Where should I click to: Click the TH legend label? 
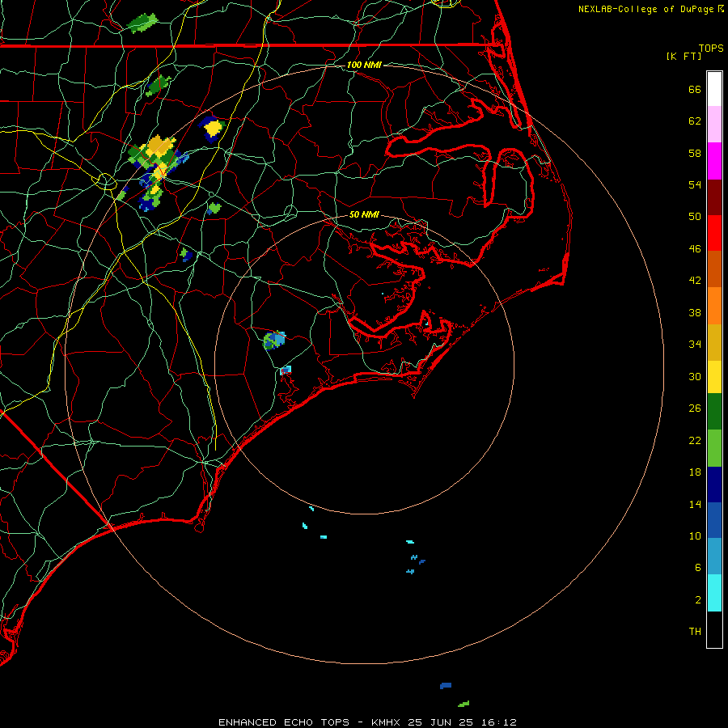695,632
